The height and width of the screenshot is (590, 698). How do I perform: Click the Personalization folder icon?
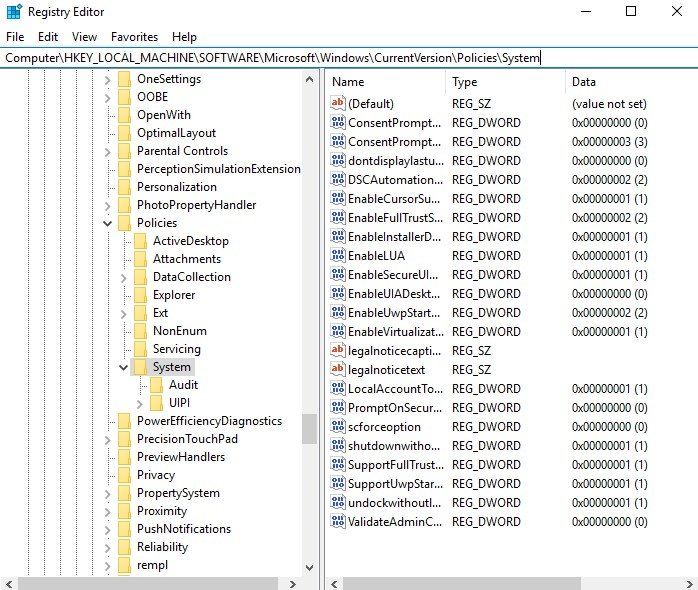(124, 187)
